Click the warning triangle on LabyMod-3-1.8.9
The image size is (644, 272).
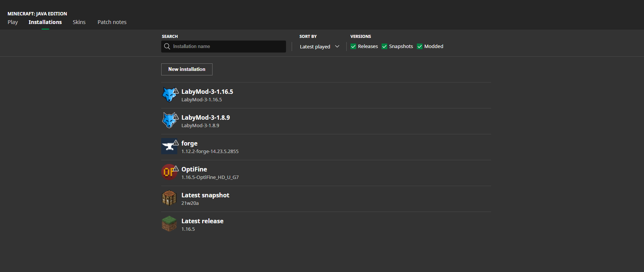tap(176, 117)
